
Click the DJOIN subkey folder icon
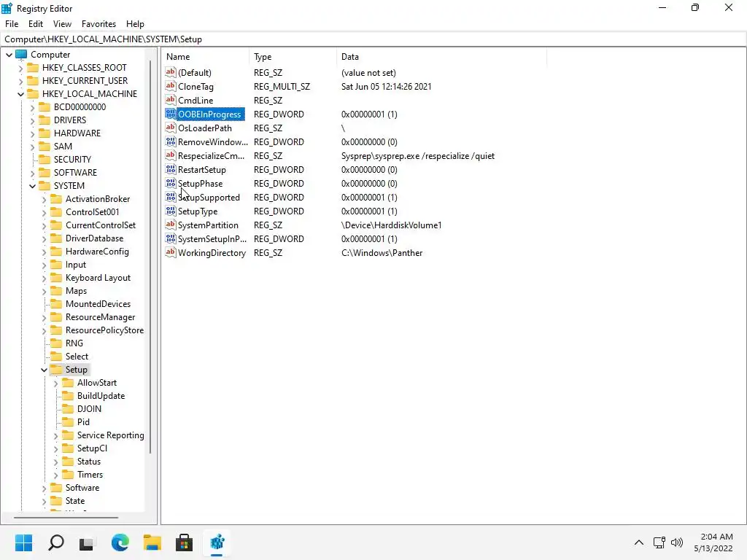(68, 408)
